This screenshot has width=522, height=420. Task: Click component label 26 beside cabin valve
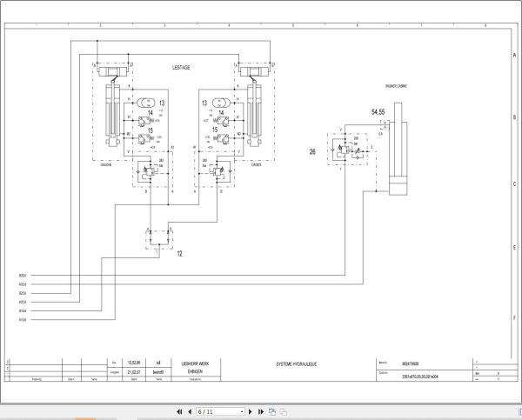coord(312,152)
